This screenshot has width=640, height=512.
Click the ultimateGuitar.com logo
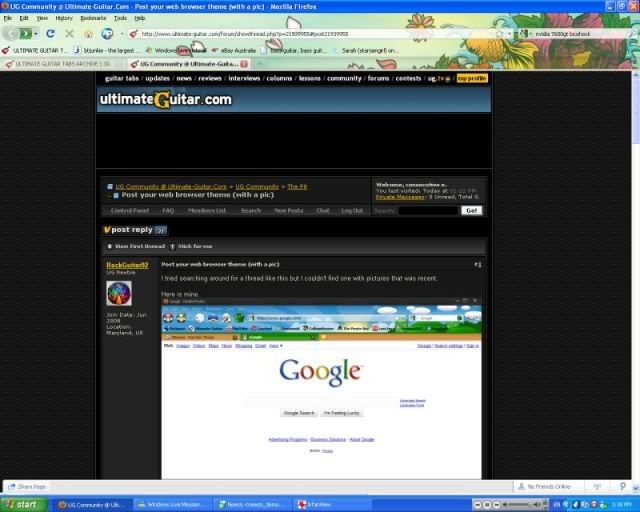166,100
